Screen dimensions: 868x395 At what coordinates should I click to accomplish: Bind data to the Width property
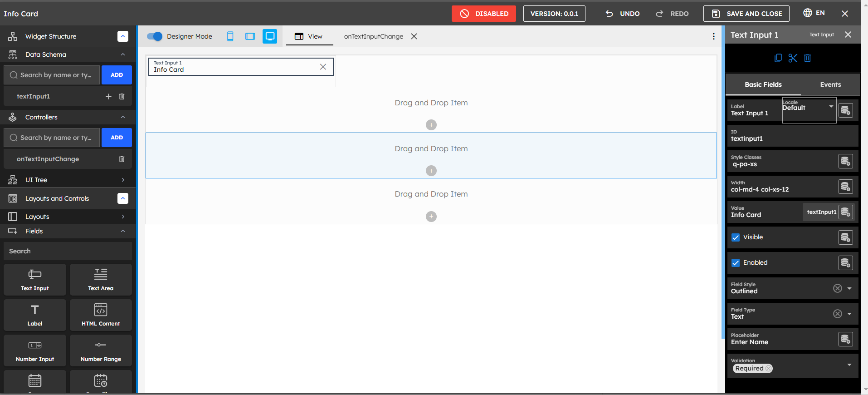845,187
